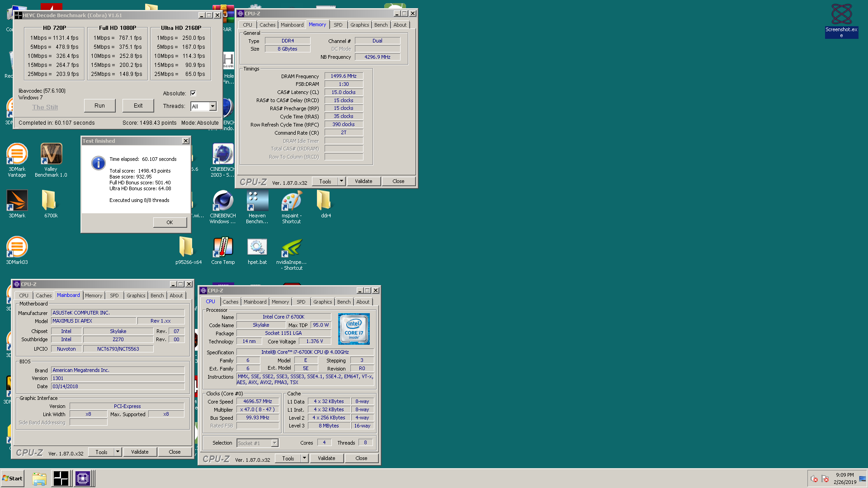Launch the 3DMark desktop icon

click(x=17, y=204)
